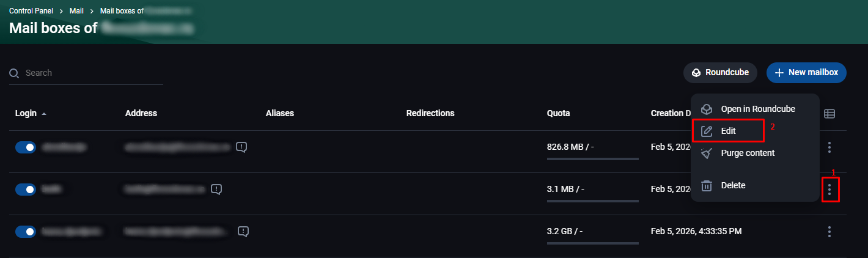Switch off the third mailbox toggle
Screen dimensions: 868x258
coord(26,232)
